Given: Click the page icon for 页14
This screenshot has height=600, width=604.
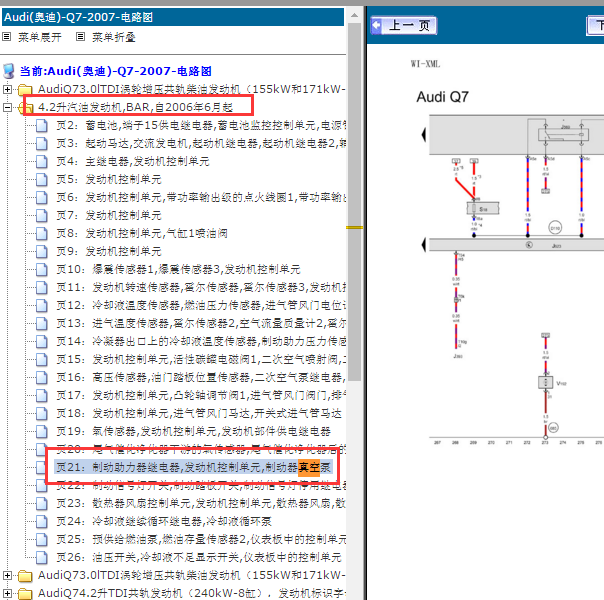Looking at the screenshot, I should tap(42, 342).
